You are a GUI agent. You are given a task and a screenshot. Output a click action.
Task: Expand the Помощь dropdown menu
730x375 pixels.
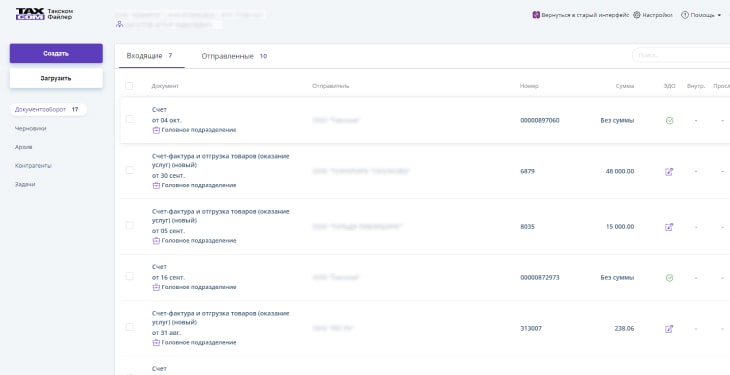(701, 15)
